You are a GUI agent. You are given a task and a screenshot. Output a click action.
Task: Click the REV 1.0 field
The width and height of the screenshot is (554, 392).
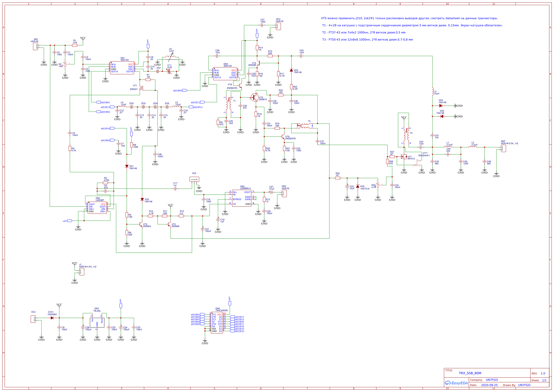click(543, 374)
